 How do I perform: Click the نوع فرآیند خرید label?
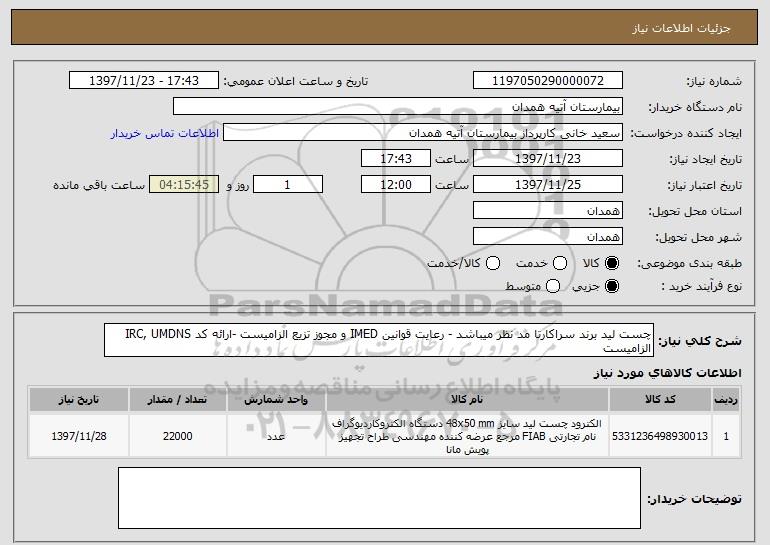(x=702, y=286)
